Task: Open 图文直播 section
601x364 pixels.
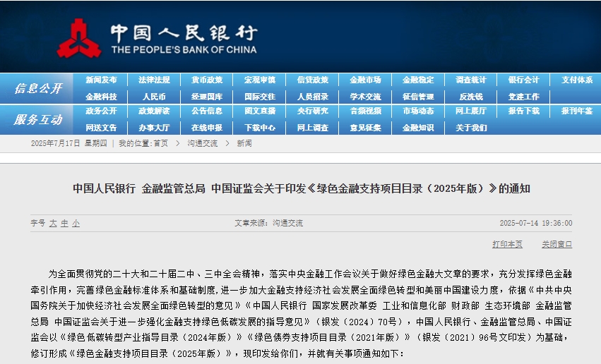Action: click(x=260, y=111)
